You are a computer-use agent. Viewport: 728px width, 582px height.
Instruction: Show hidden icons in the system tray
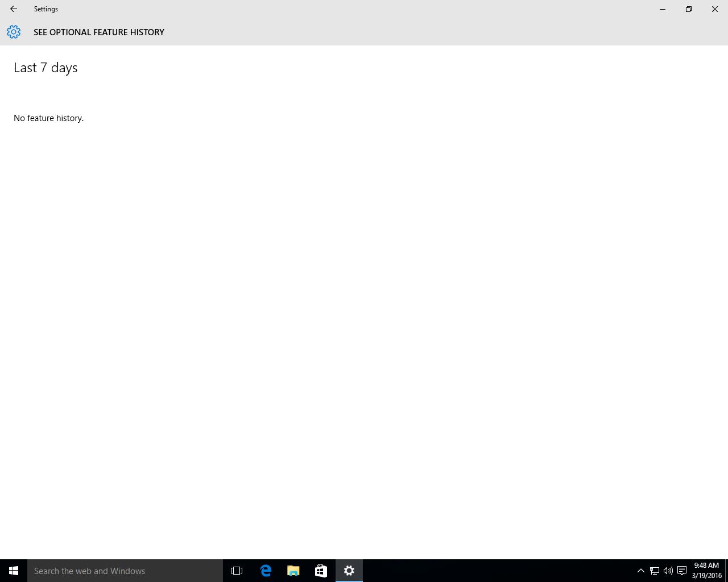click(x=640, y=571)
